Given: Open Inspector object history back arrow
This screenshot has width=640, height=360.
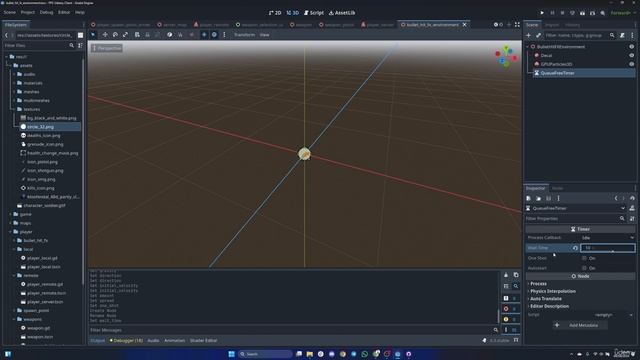Looking at the screenshot, I should pos(616,198).
